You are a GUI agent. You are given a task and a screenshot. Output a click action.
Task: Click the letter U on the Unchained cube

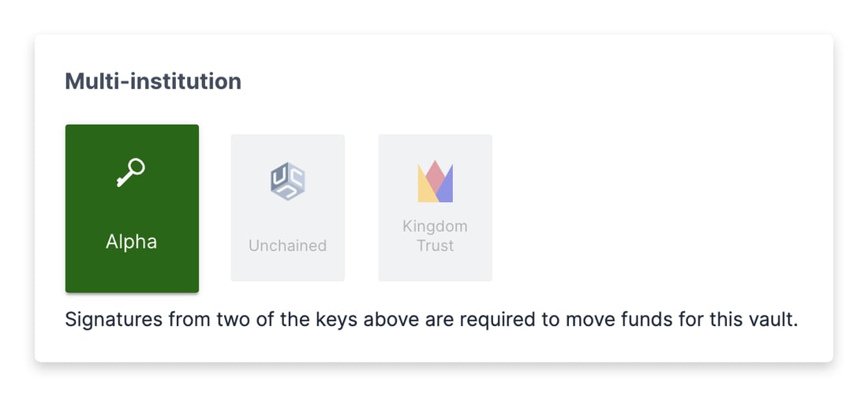[x=282, y=175]
